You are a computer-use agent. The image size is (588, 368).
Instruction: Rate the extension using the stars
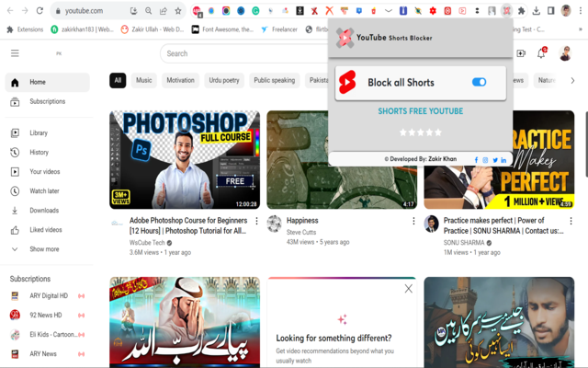click(x=421, y=132)
